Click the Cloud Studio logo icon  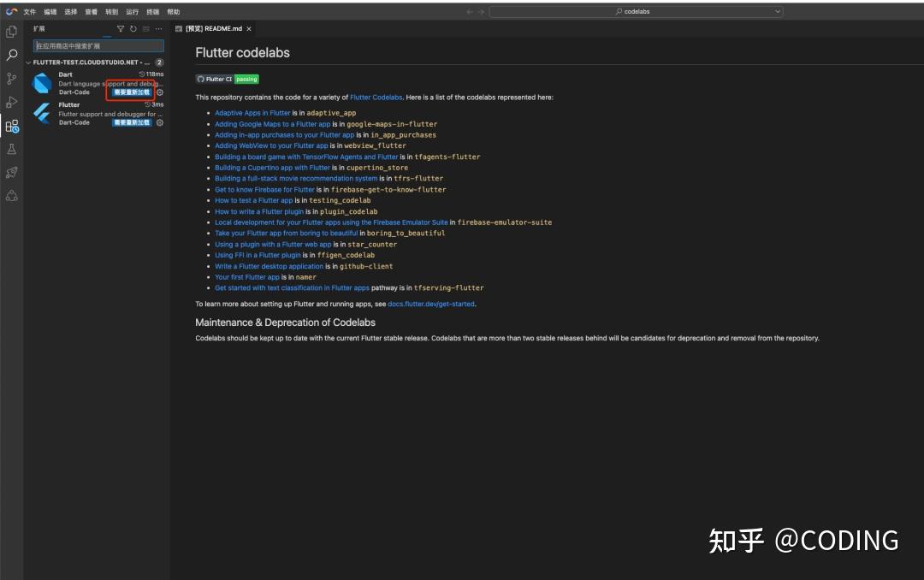11,11
